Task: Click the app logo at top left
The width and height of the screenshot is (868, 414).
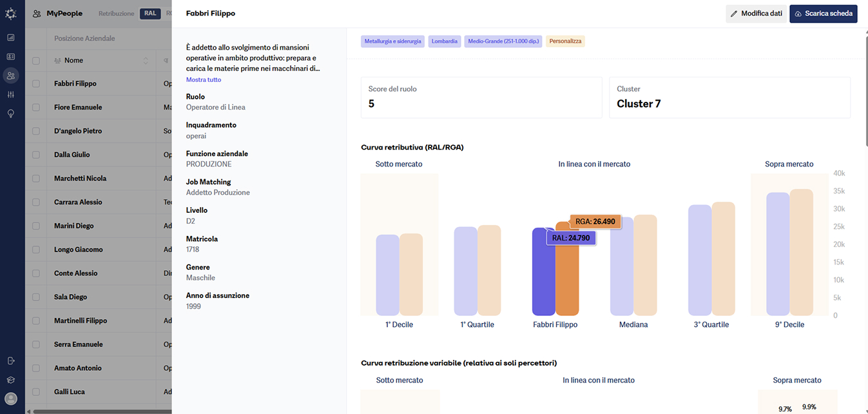Action: point(11,14)
